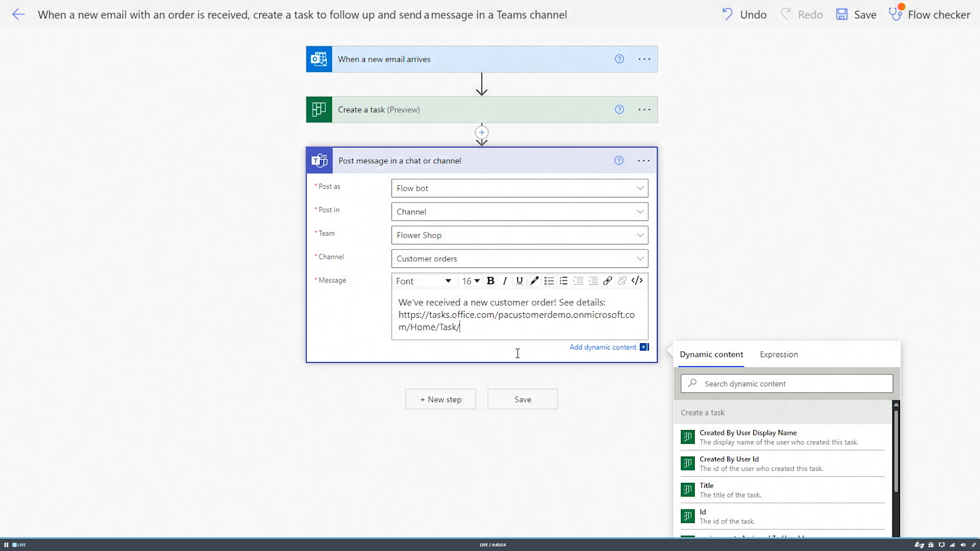Toggle italic formatting in message editor
Image resolution: width=980 pixels, height=551 pixels.
click(505, 281)
